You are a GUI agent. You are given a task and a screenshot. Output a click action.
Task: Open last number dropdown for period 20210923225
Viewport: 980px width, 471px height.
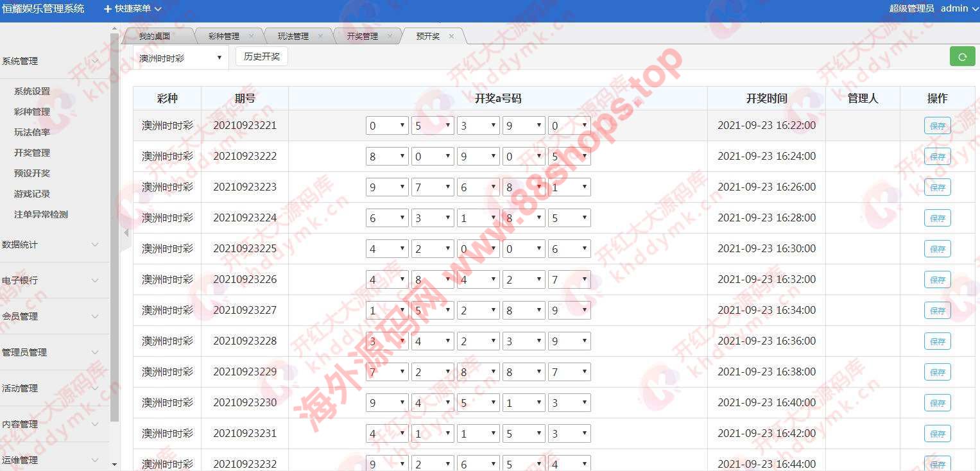(x=569, y=249)
